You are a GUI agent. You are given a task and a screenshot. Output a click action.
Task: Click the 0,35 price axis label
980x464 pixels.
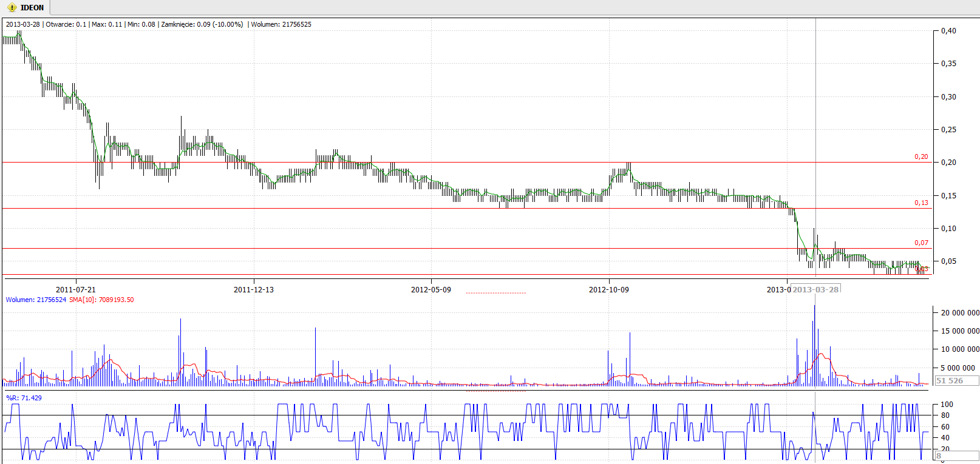(948, 64)
